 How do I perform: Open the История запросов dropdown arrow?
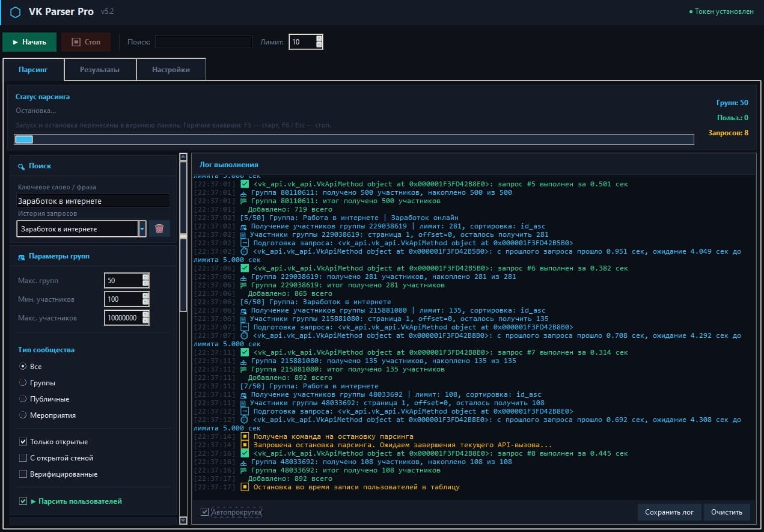click(x=142, y=228)
